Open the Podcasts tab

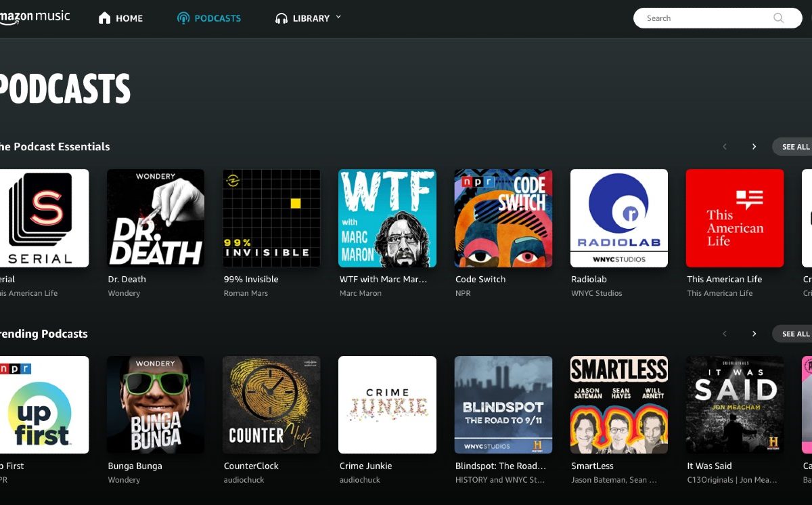(208, 18)
